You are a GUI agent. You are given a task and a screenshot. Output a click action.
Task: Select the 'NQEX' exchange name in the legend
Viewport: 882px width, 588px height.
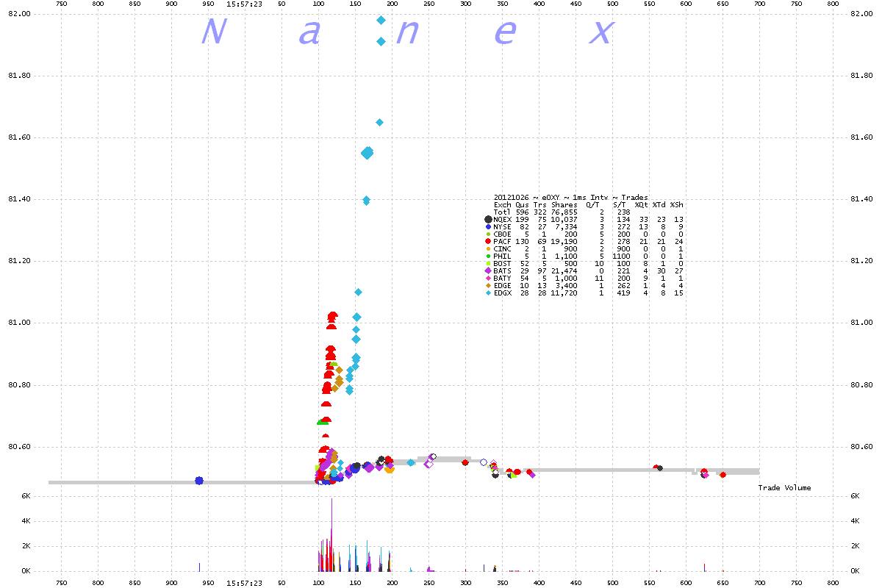pos(503,219)
